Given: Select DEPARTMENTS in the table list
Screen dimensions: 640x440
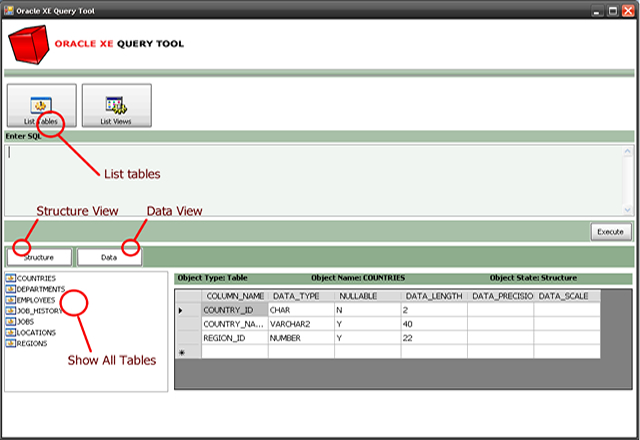Looking at the screenshot, I should click(41, 289).
